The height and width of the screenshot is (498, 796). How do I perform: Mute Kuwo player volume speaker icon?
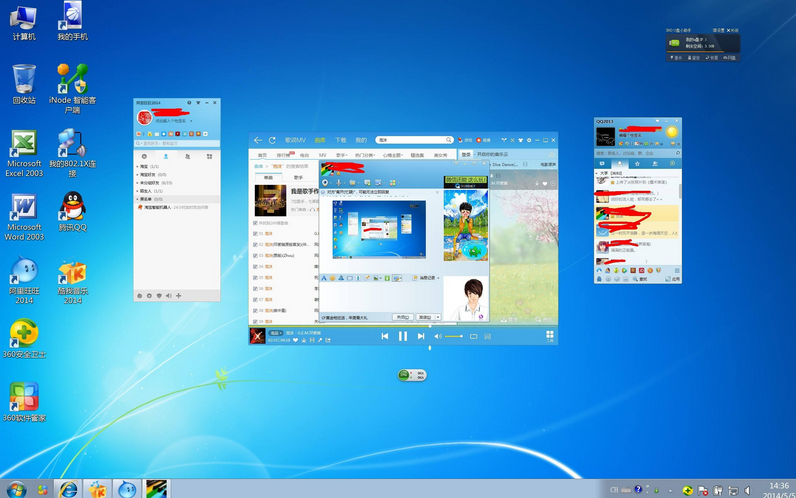pyautogui.click(x=438, y=336)
